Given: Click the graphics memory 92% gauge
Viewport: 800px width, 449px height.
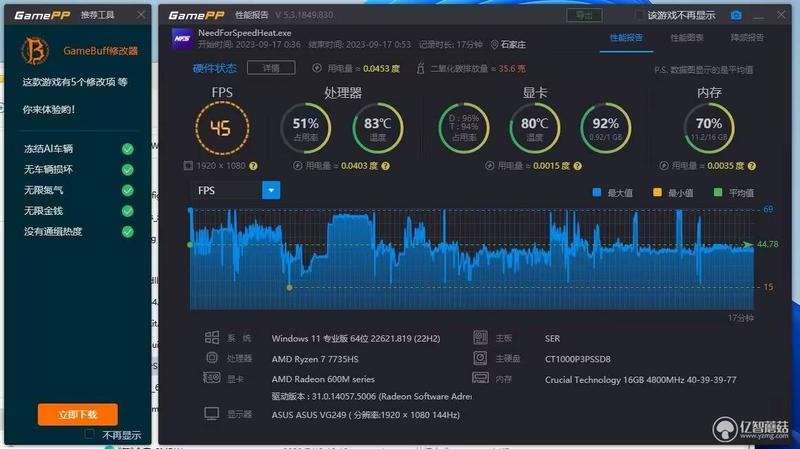Looking at the screenshot, I should click(606, 128).
